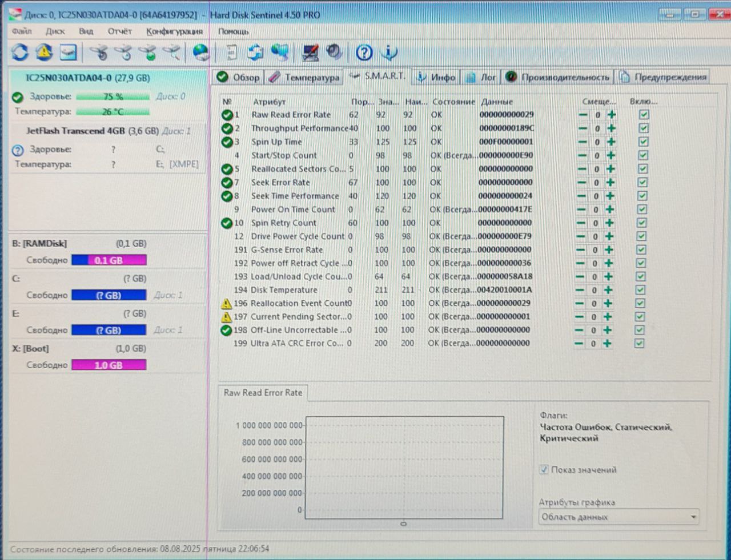731x560 pixels.
Task: Increase offset for Spin Up Time
Action: click(x=611, y=142)
